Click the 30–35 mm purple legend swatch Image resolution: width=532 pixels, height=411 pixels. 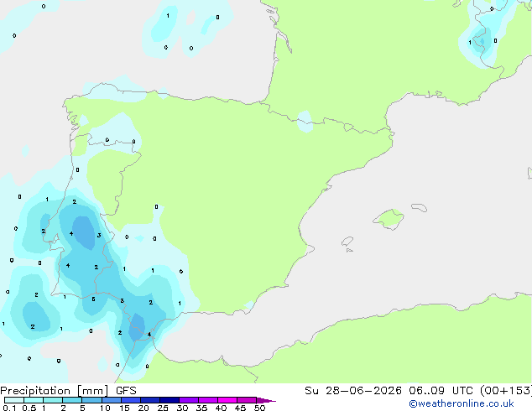coord(188,400)
